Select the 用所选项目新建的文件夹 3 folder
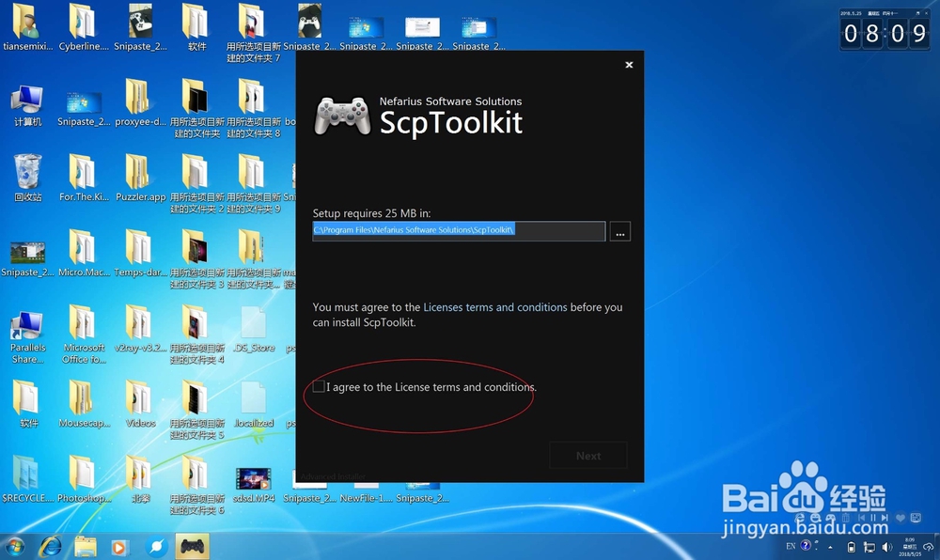 [x=196, y=260]
